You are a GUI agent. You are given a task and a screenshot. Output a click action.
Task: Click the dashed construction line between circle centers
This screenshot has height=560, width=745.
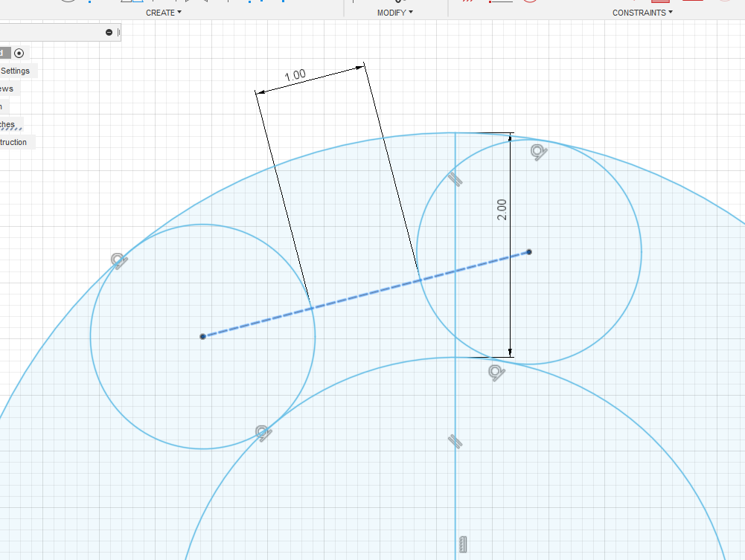(365, 294)
